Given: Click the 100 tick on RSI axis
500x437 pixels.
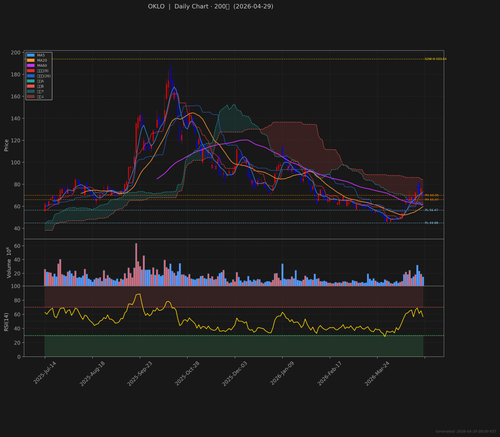Looking at the screenshot, I should 15,286.
